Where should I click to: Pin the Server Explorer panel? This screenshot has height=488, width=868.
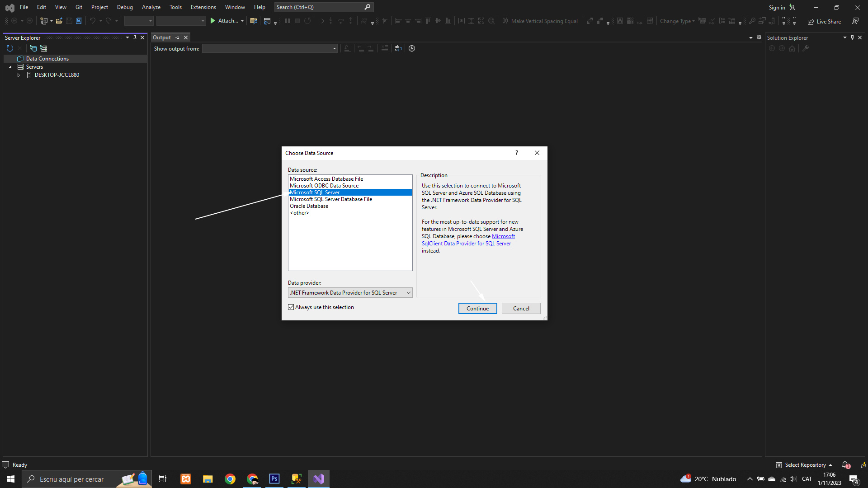click(135, 38)
